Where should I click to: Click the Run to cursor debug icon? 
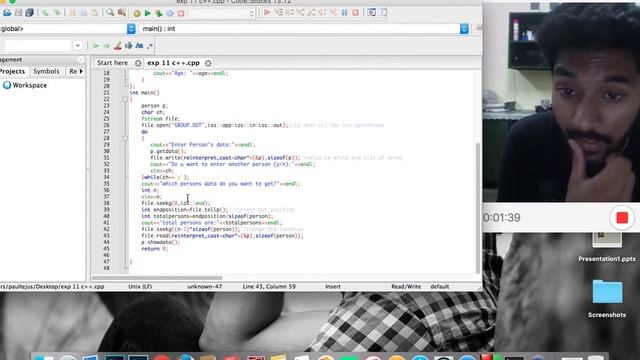pos(278,13)
